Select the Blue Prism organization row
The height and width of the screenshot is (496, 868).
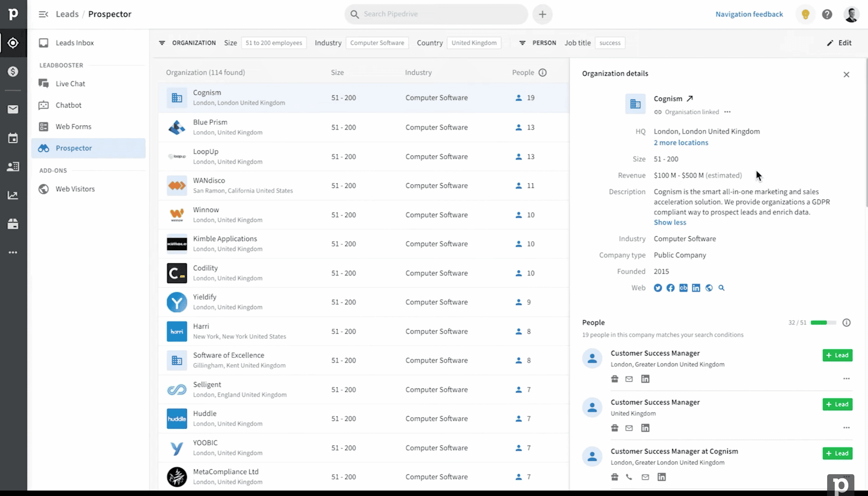[x=364, y=127]
